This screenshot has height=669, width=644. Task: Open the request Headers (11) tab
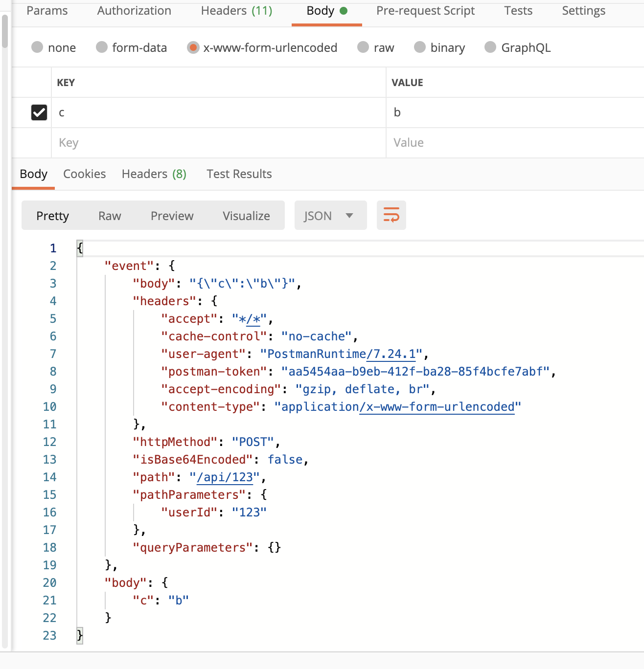coord(236,11)
